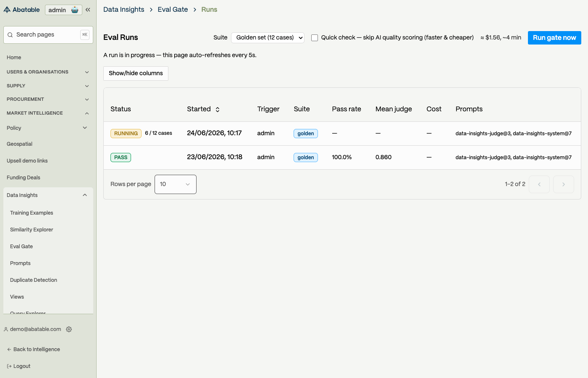Screen dimensions: 588x378
Task: Navigate to Data Insights breadcrumb
Action: point(123,10)
